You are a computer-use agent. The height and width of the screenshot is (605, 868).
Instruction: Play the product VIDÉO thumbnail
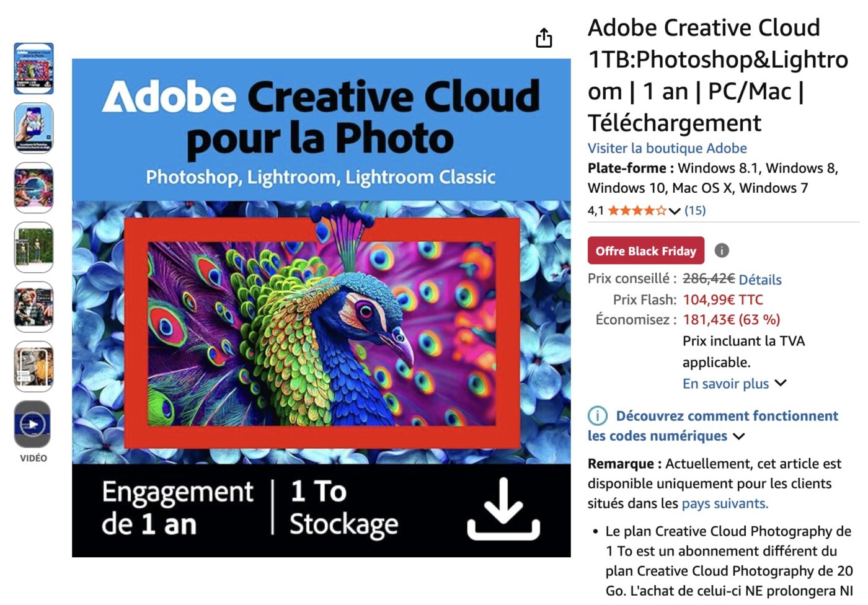pos(33,425)
